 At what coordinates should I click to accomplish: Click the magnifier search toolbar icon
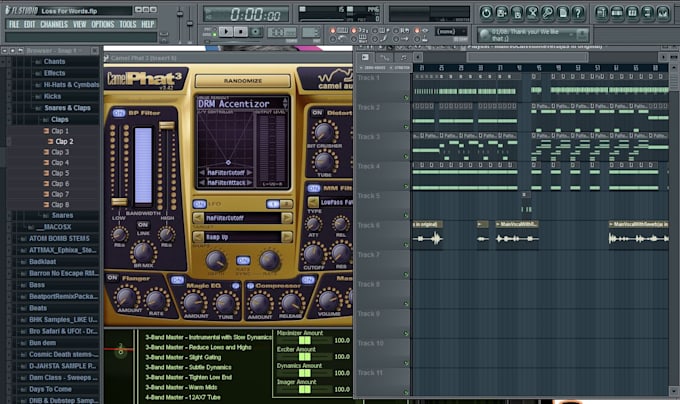548,13
